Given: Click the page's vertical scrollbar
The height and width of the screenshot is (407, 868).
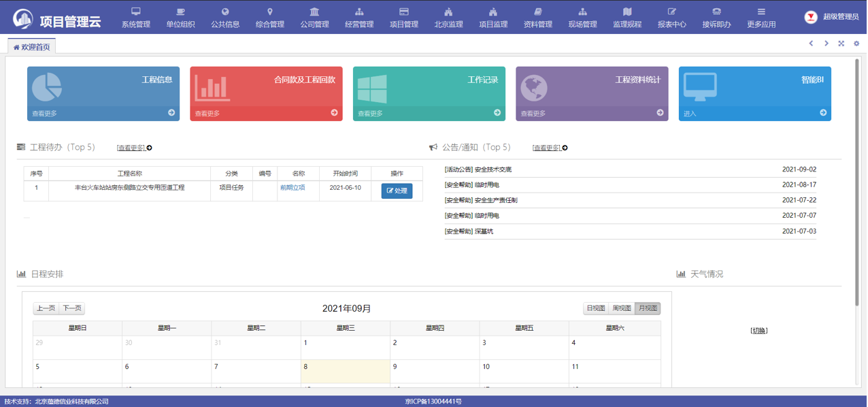Looking at the screenshot, I should point(856,184).
